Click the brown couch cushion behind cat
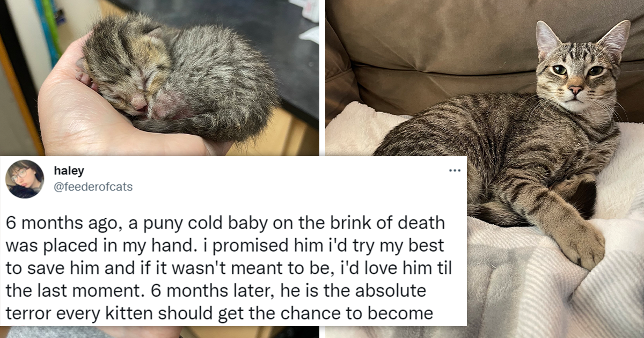 429,48
